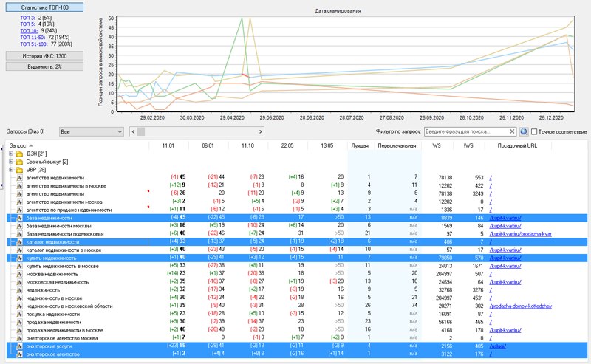The width and height of the screenshot is (591, 364).
Task: Click keyword icon for 'недвижимость' row
Action: pyautogui.click(x=20, y=290)
